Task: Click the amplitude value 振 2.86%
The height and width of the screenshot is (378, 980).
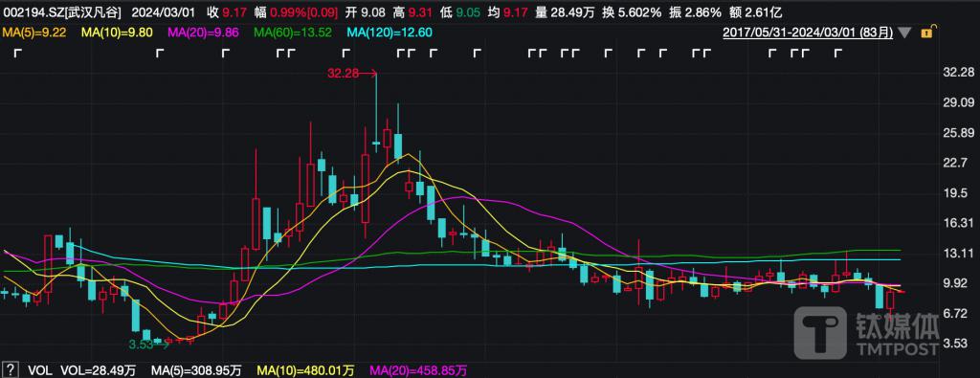Action: tap(694, 11)
